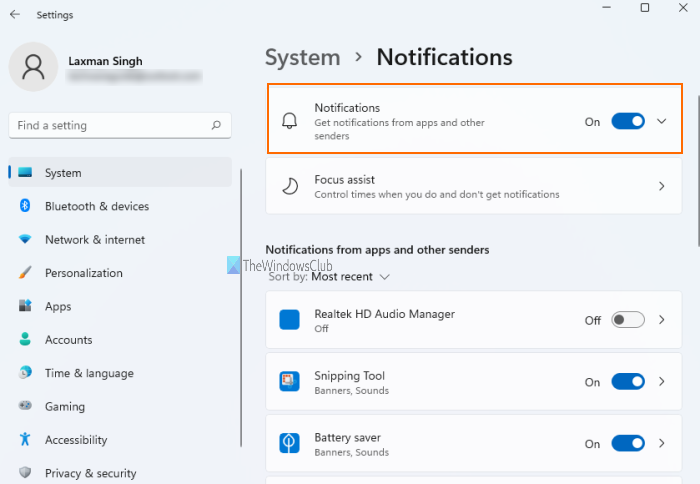Open the Accounts settings category
The height and width of the screenshot is (484, 700).
[x=68, y=340]
